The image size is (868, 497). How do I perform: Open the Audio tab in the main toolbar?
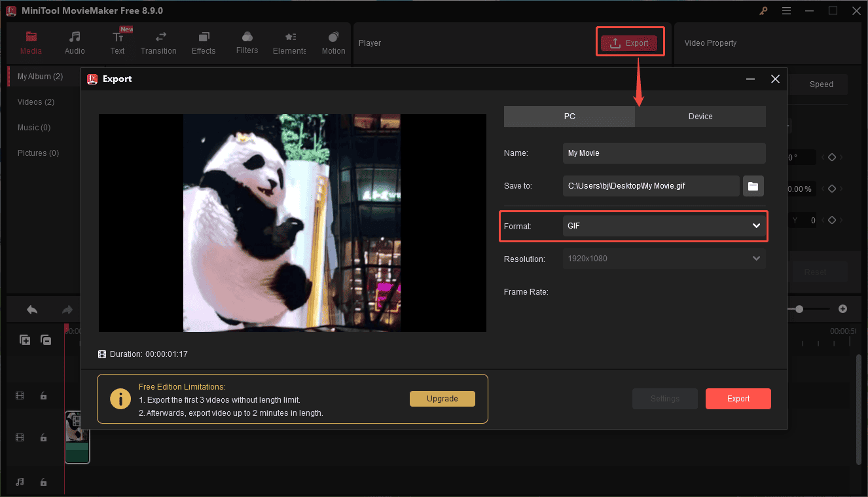pos(75,43)
